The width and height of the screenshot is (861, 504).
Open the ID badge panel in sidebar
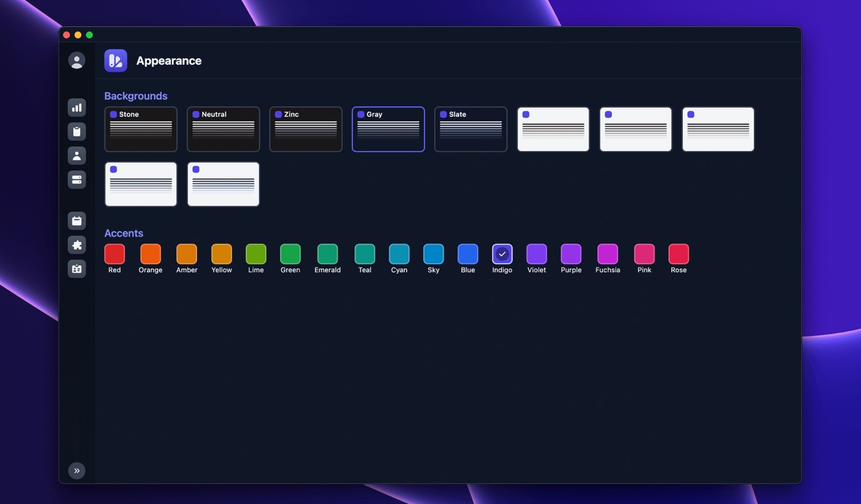pos(77,269)
